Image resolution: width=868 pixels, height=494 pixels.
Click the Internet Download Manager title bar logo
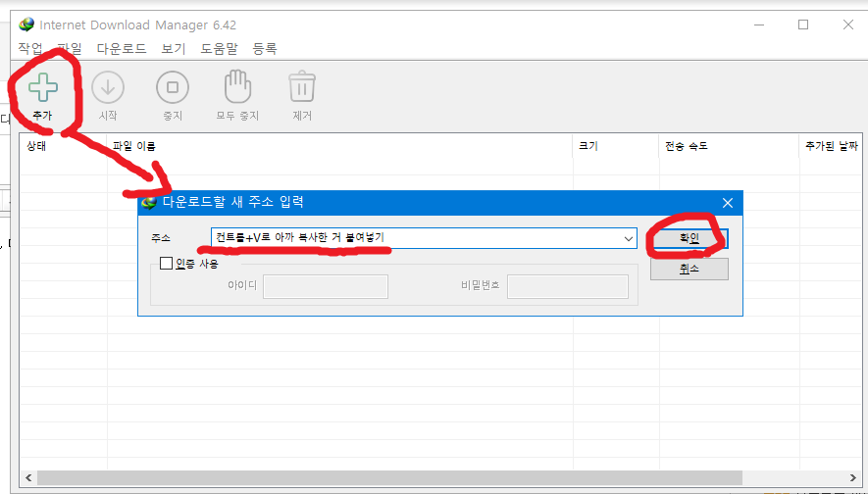point(26,25)
